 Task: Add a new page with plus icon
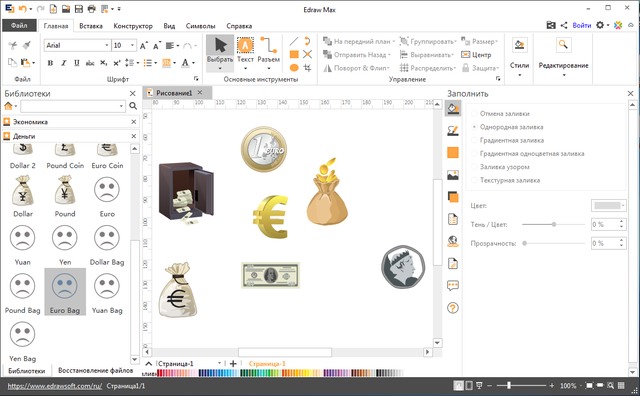233,363
